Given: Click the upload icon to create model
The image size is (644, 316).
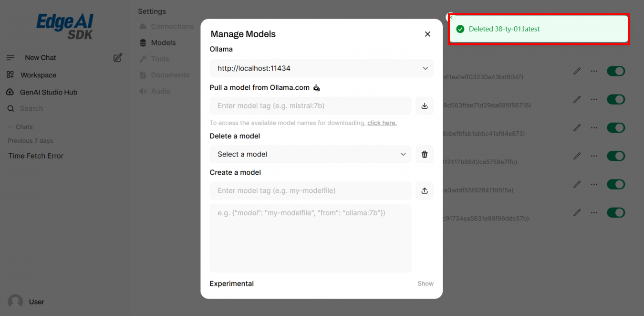Looking at the screenshot, I should pos(424,191).
